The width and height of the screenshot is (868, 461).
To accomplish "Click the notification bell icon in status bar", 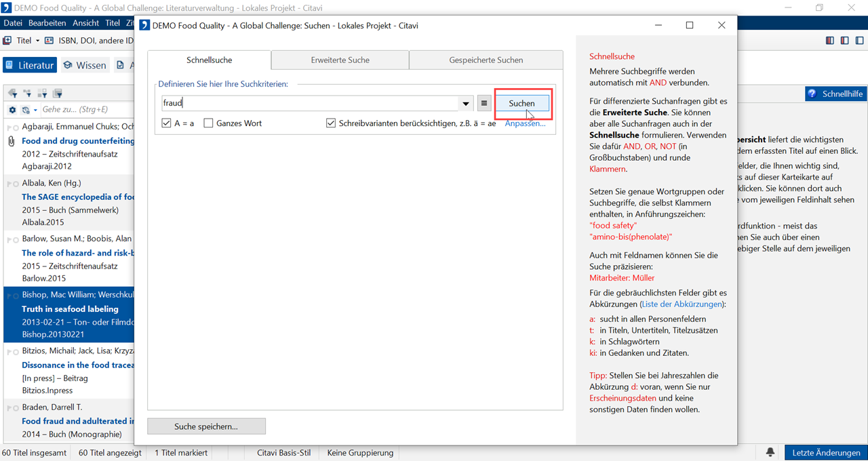I will pos(770,452).
